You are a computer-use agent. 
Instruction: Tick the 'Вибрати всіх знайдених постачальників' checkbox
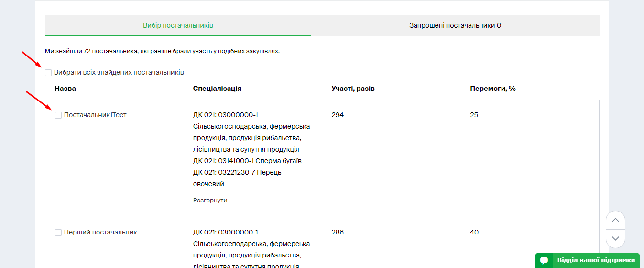pos(48,73)
